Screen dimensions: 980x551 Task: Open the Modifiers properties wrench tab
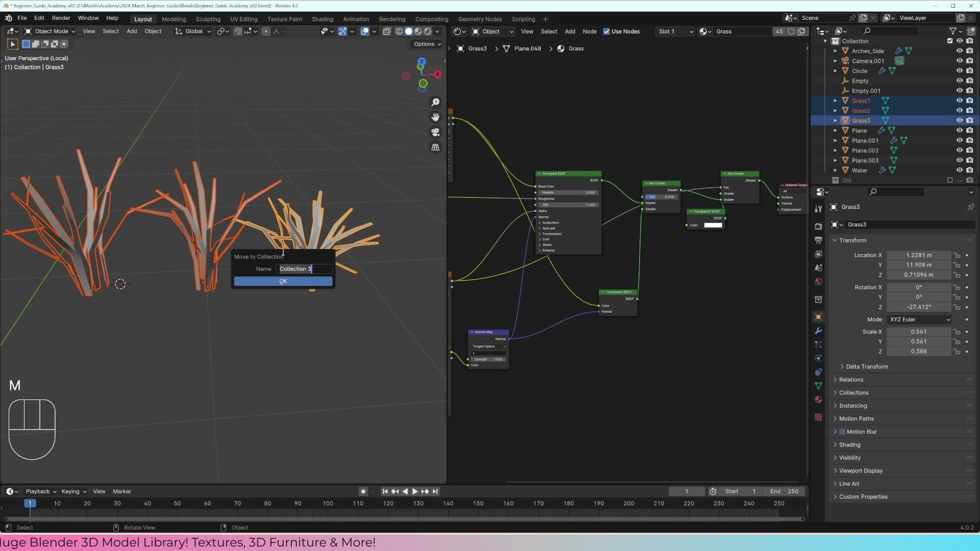click(818, 331)
